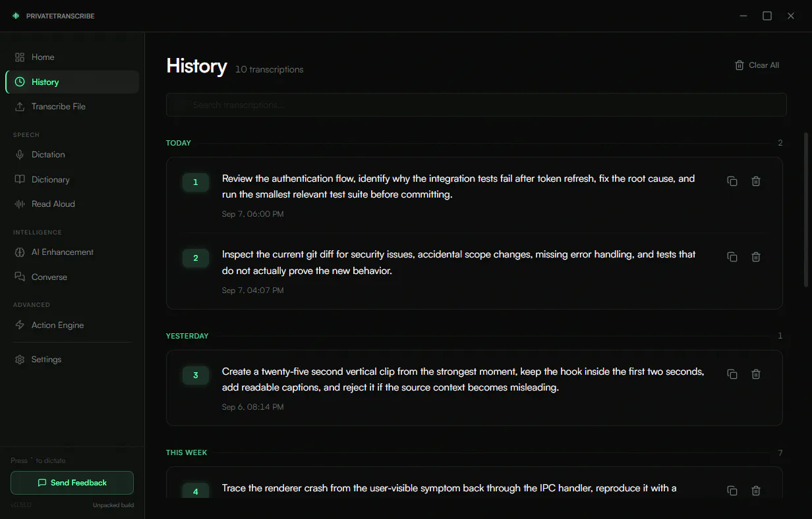Delete transcription 1 about authentication flow
This screenshot has height=519, width=812.
pyautogui.click(x=756, y=181)
